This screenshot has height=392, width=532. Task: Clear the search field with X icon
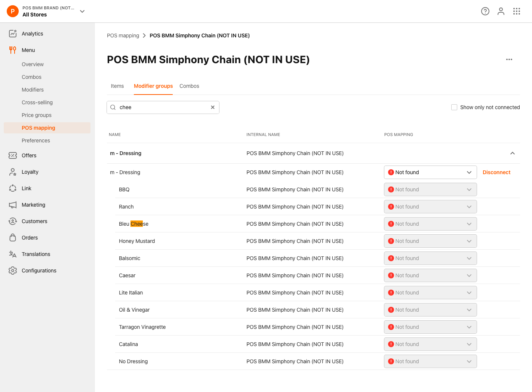point(213,107)
